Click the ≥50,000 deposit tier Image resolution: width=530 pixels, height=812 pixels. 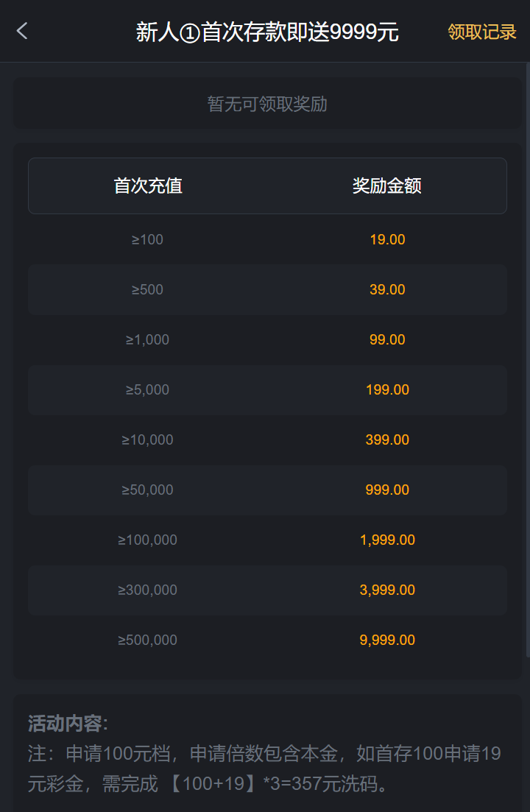(x=147, y=490)
